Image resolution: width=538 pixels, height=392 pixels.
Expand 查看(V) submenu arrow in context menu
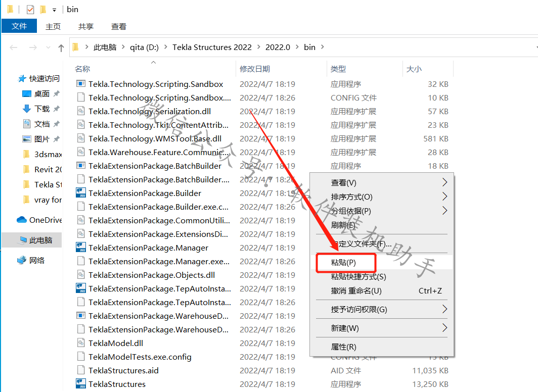point(444,182)
